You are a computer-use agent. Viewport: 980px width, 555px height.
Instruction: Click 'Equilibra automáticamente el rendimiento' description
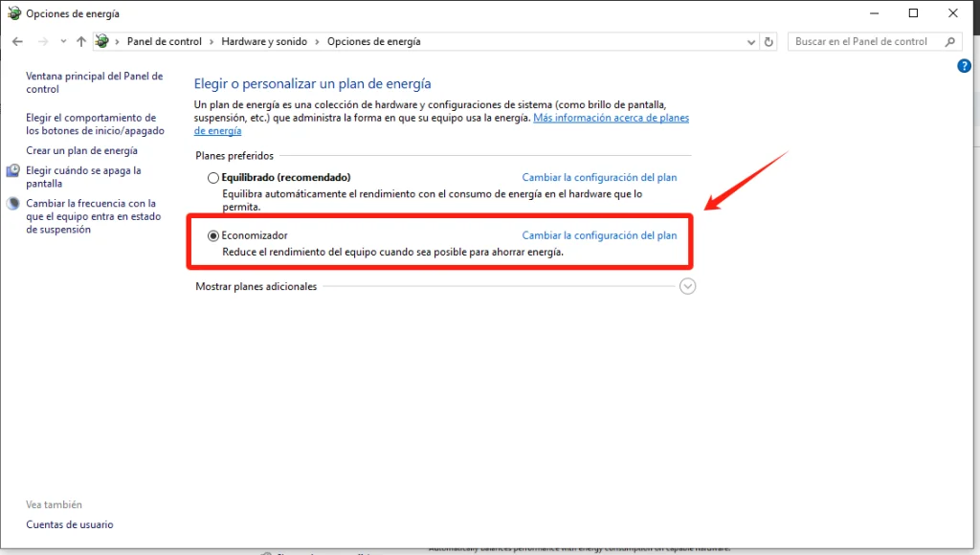click(433, 200)
